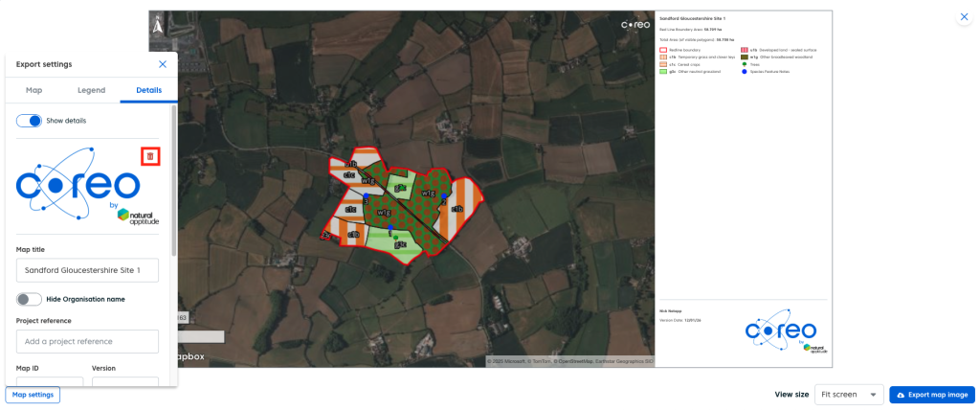This screenshot has width=980, height=411.
Task: Click the Map title input field
Action: (87, 271)
